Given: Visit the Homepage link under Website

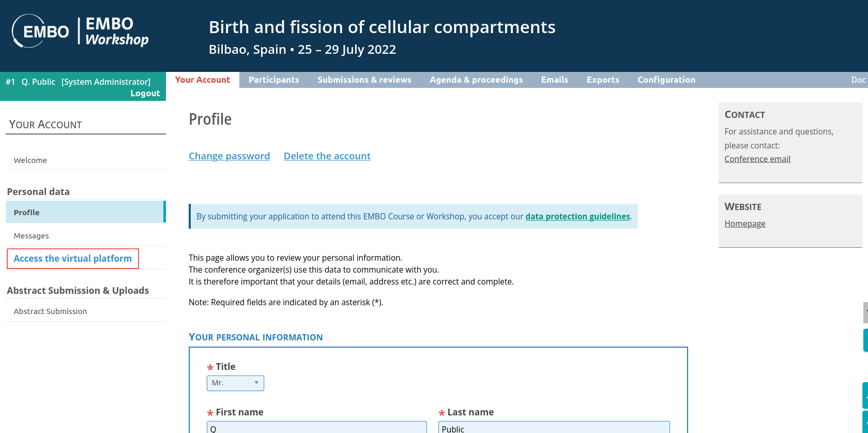Looking at the screenshot, I should pos(744,223).
